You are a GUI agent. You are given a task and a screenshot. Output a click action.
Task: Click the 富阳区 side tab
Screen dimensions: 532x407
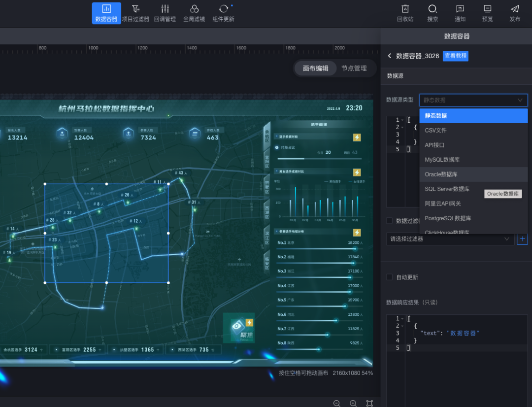coord(267,162)
